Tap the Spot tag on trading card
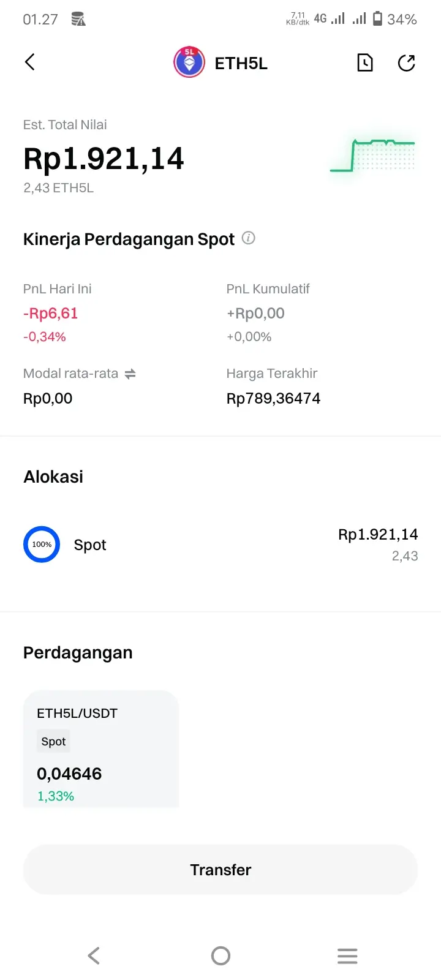The height and width of the screenshot is (980, 441). tap(53, 741)
